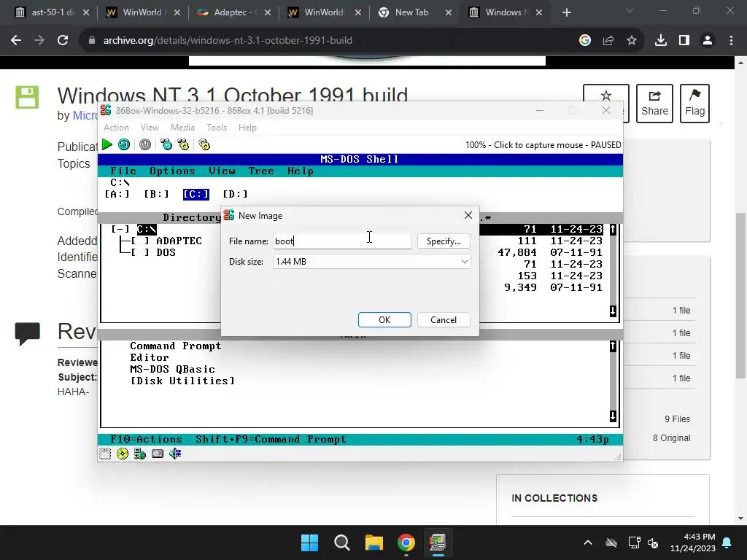The image size is (747, 560).
Task: Click share page icon in address bar
Action: point(608,41)
